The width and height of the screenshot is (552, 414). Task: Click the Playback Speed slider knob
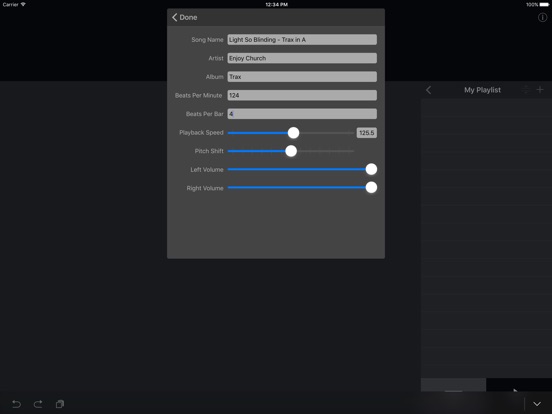pyautogui.click(x=293, y=133)
